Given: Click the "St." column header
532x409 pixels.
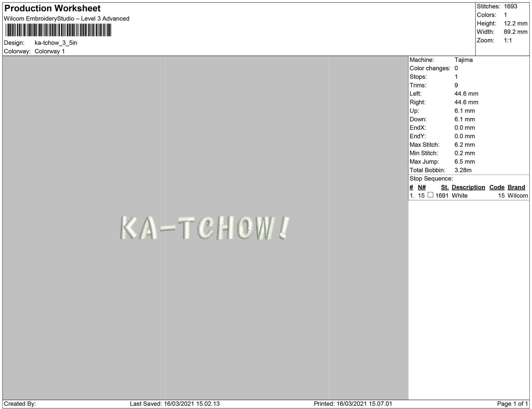Looking at the screenshot, I should tap(445, 187).
